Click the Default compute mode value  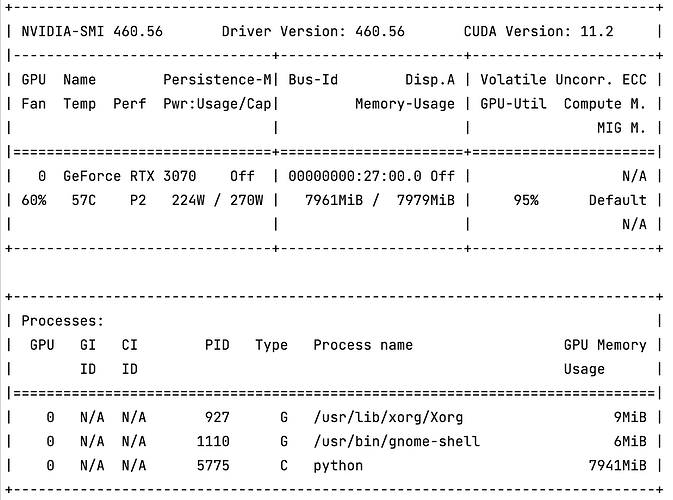tap(617, 199)
